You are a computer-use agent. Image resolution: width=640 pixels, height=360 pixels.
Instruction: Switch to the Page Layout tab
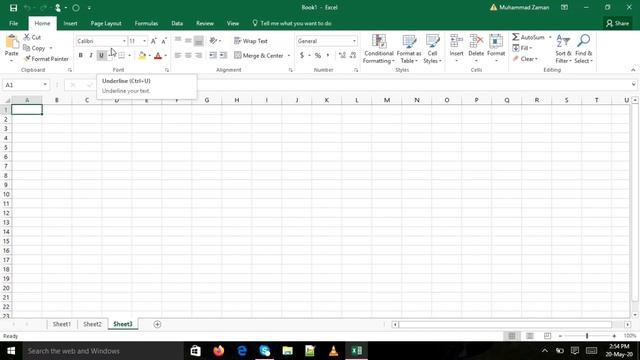(106, 23)
